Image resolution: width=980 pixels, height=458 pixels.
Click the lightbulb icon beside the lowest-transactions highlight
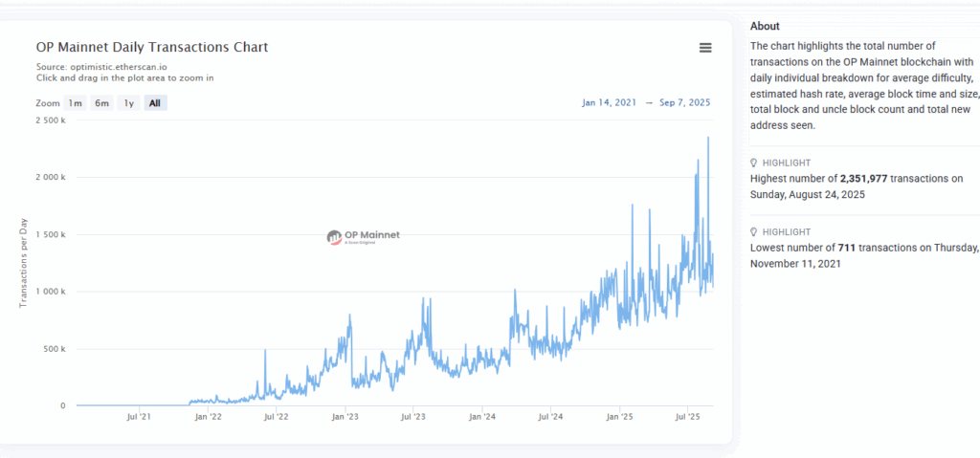click(x=754, y=232)
